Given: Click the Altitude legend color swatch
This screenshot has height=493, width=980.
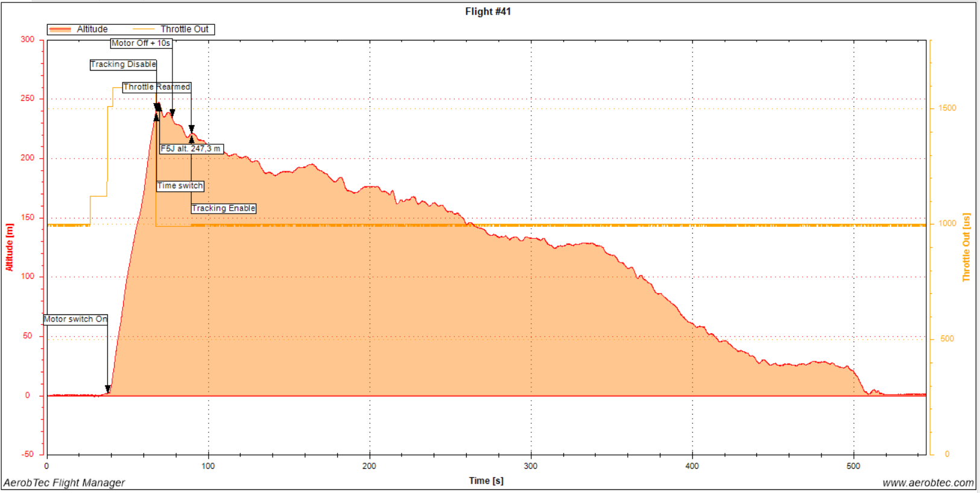Looking at the screenshot, I should point(60,29).
